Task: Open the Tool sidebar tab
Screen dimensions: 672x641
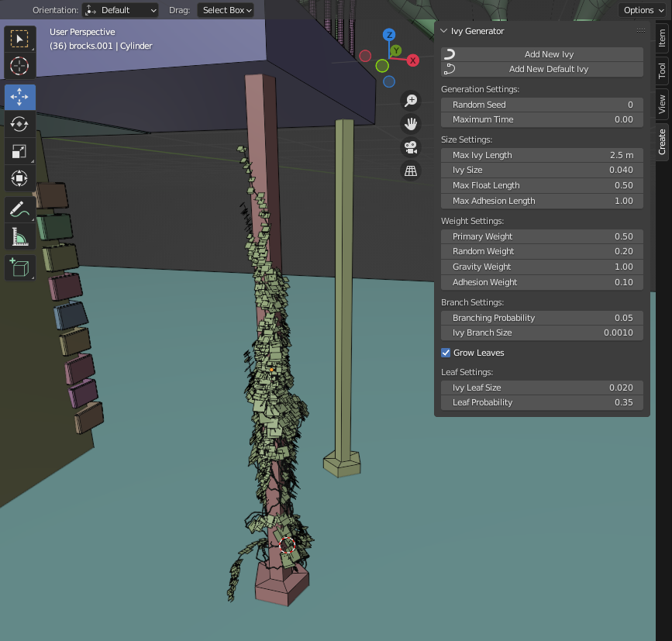Action: (662, 71)
